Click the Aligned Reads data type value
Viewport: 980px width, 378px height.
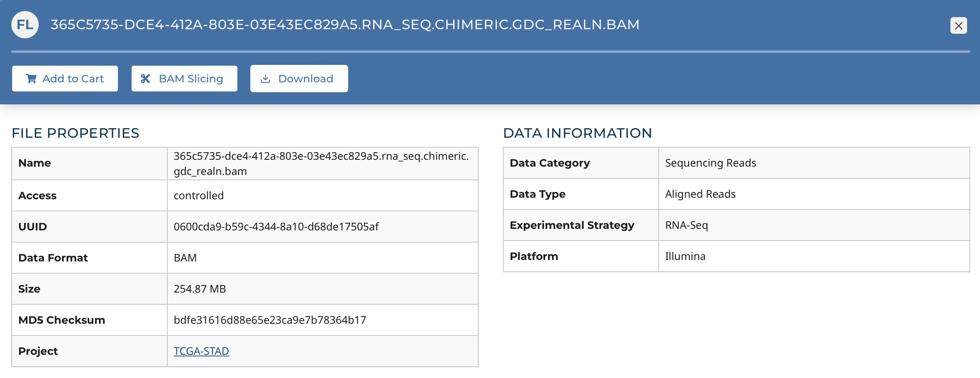click(700, 194)
